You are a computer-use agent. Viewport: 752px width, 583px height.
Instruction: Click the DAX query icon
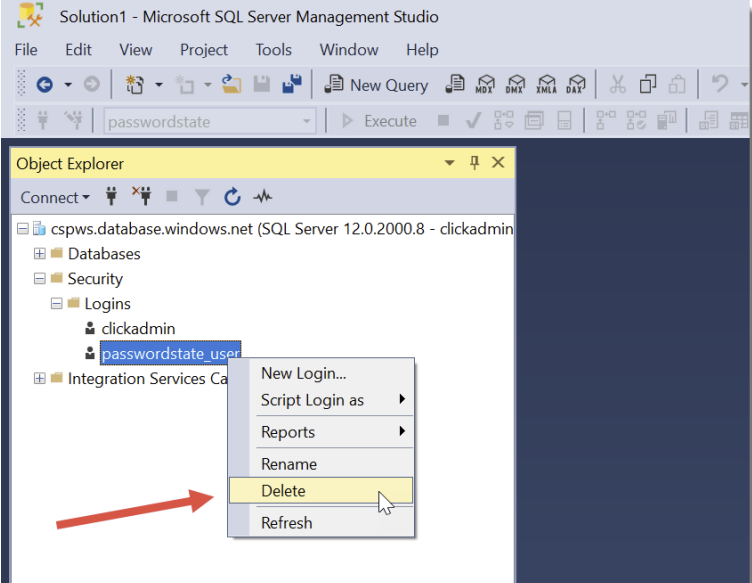(576, 84)
